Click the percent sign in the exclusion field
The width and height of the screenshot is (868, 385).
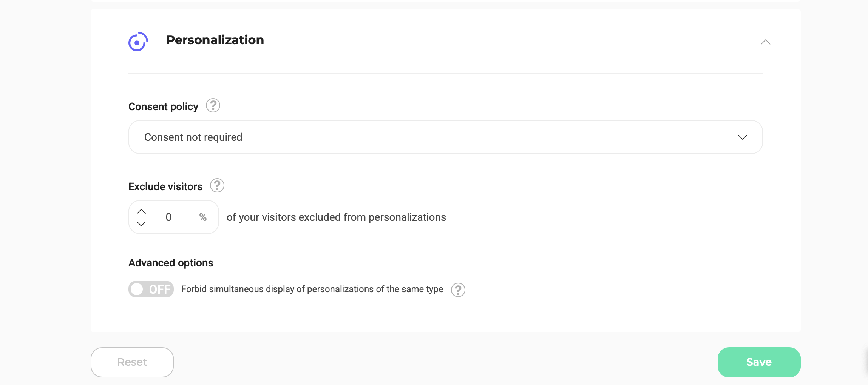203,217
